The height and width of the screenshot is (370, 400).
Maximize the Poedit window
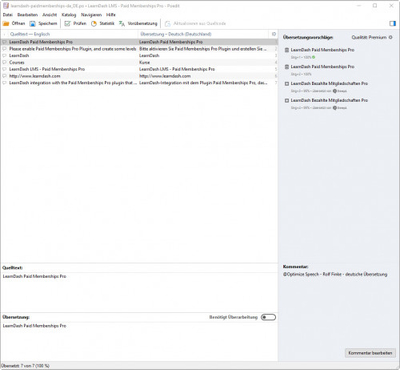coord(375,6)
